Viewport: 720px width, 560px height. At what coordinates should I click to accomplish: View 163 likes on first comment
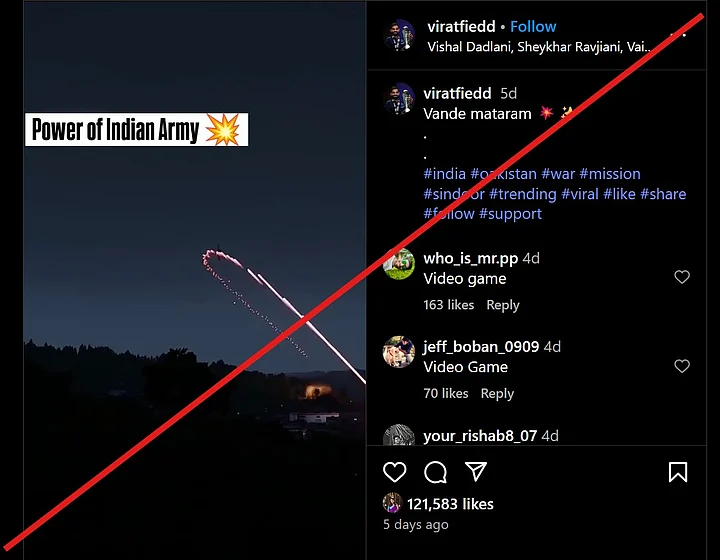point(449,305)
